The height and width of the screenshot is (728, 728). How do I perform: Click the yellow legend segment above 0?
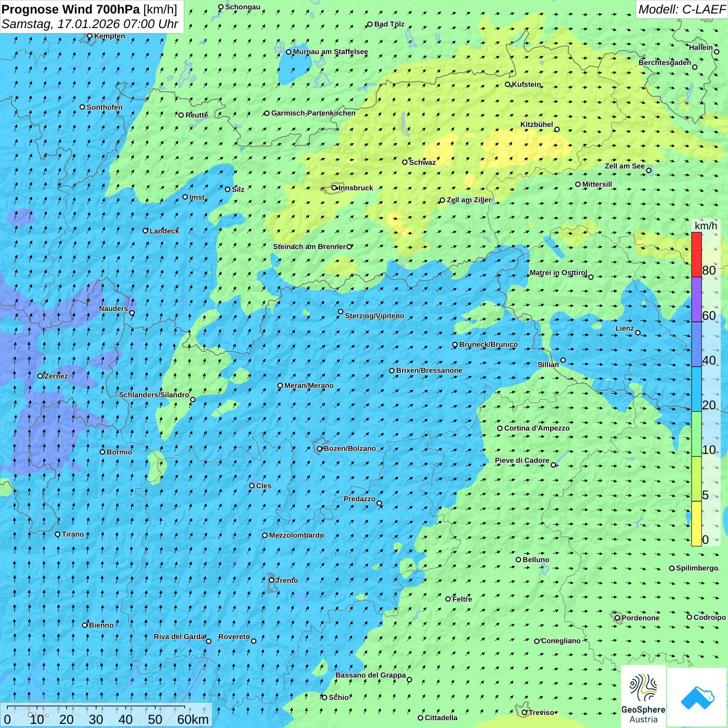[696, 523]
